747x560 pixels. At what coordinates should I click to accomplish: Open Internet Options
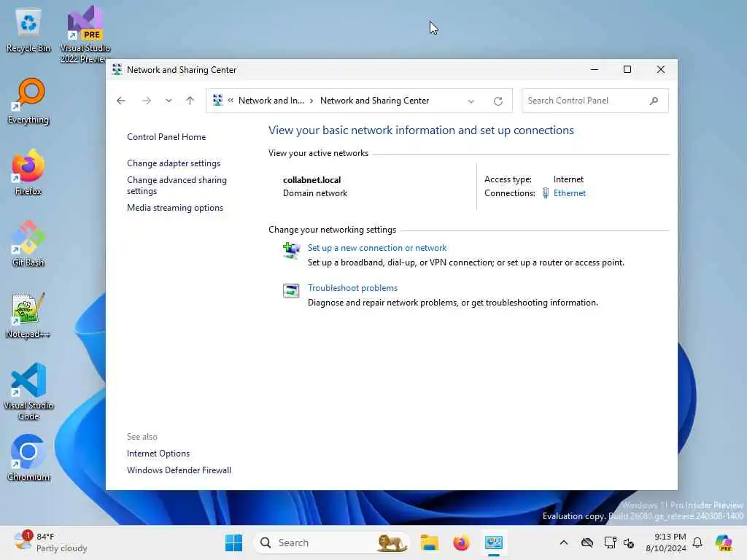click(x=158, y=454)
